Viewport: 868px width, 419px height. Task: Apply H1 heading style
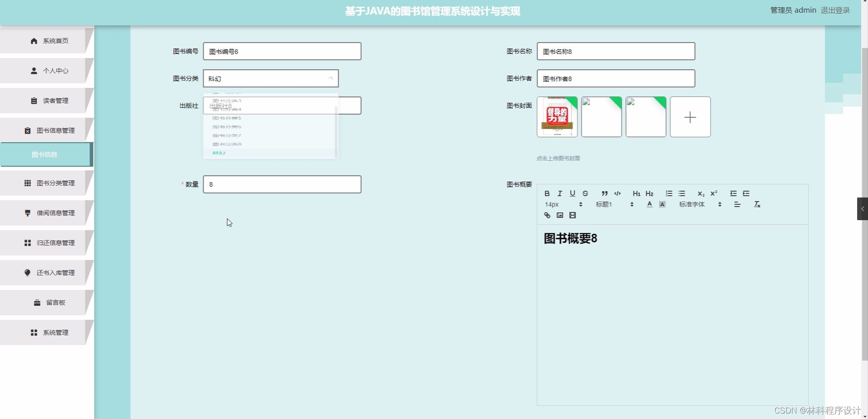pos(636,193)
